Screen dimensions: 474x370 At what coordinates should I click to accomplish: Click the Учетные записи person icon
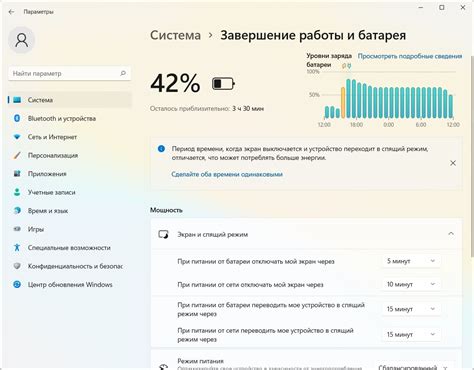coord(17,192)
